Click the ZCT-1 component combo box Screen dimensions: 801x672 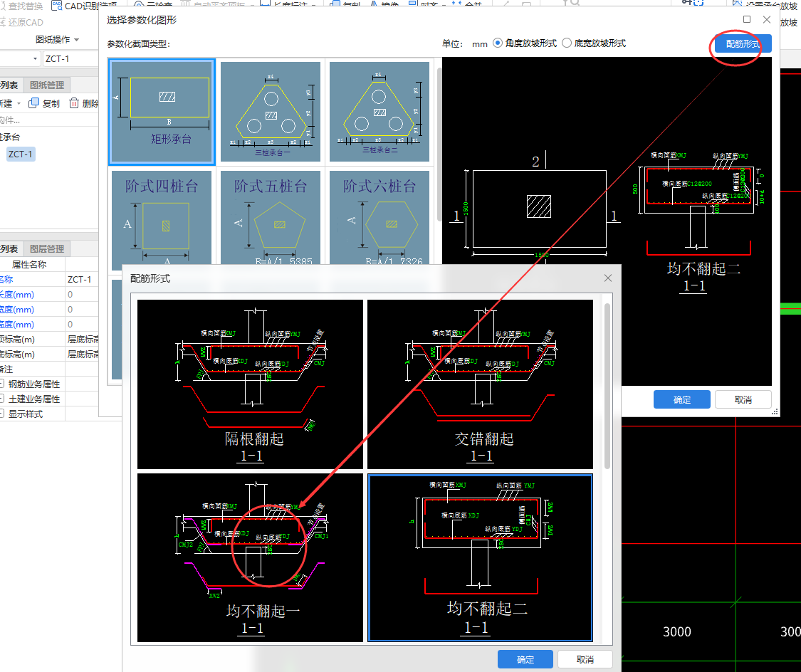[x=70, y=58]
